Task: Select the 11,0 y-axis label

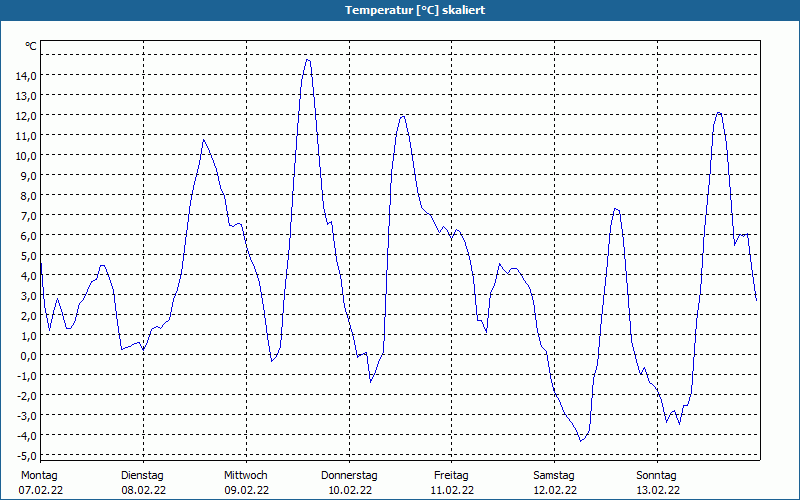Action: 26,135
